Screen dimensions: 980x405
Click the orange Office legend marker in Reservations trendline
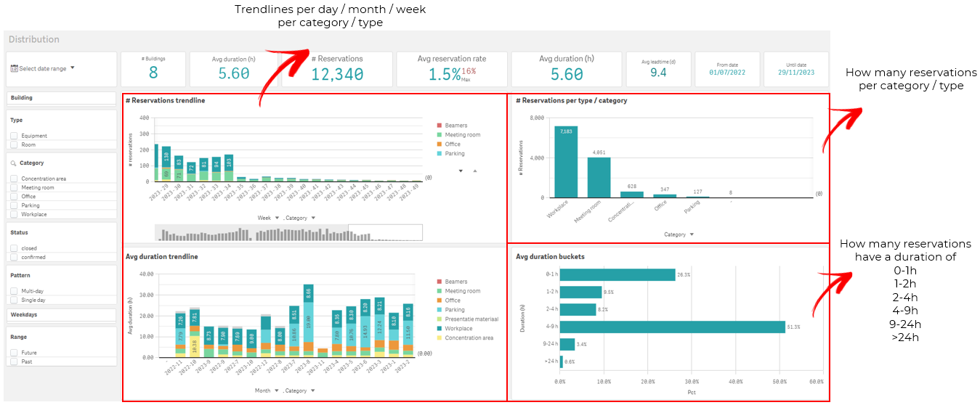(x=439, y=144)
